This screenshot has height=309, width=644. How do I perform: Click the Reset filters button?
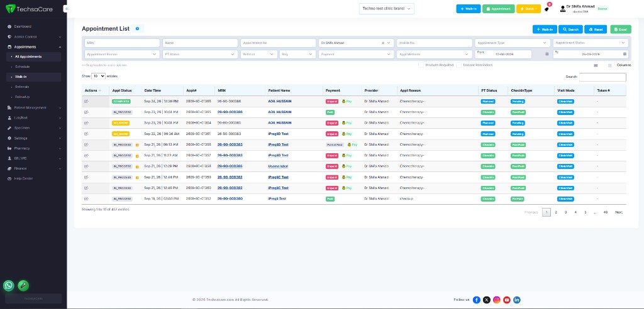click(x=595, y=30)
